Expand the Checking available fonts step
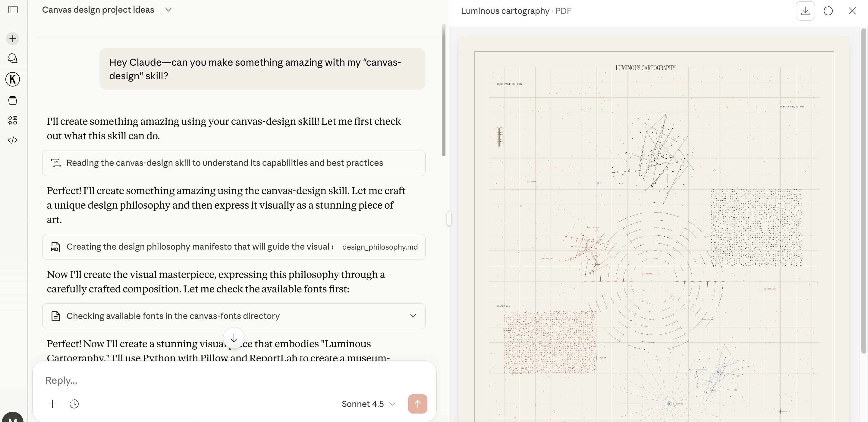This screenshot has width=868, height=422. 413,316
